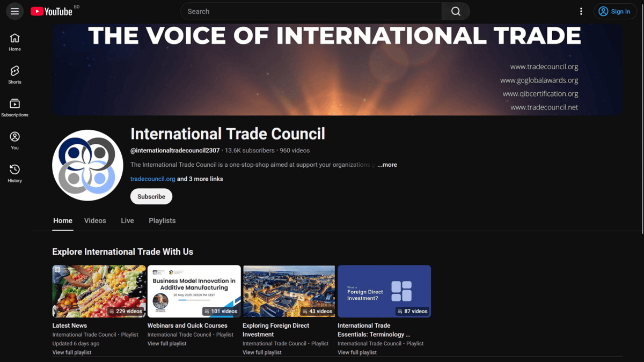The width and height of the screenshot is (644, 362).
Task: Go to Home in sidebar
Action: 14,42
